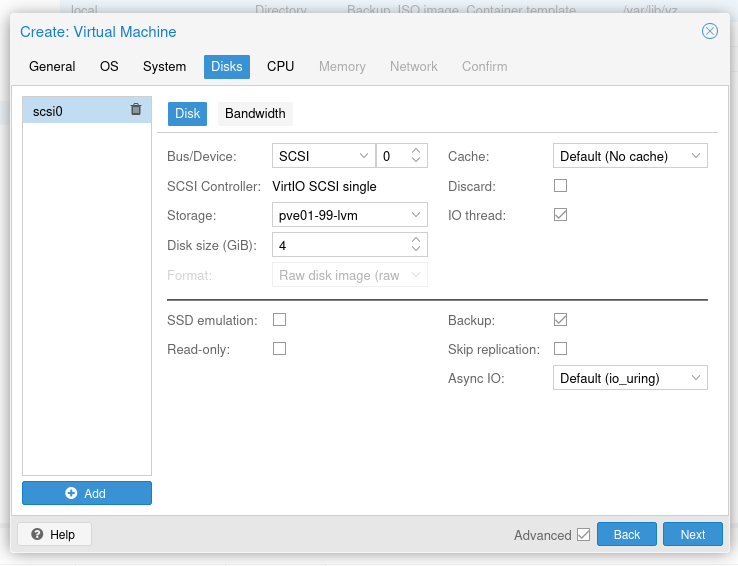Switch to the OS tab
738x566 pixels.
point(109,66)
